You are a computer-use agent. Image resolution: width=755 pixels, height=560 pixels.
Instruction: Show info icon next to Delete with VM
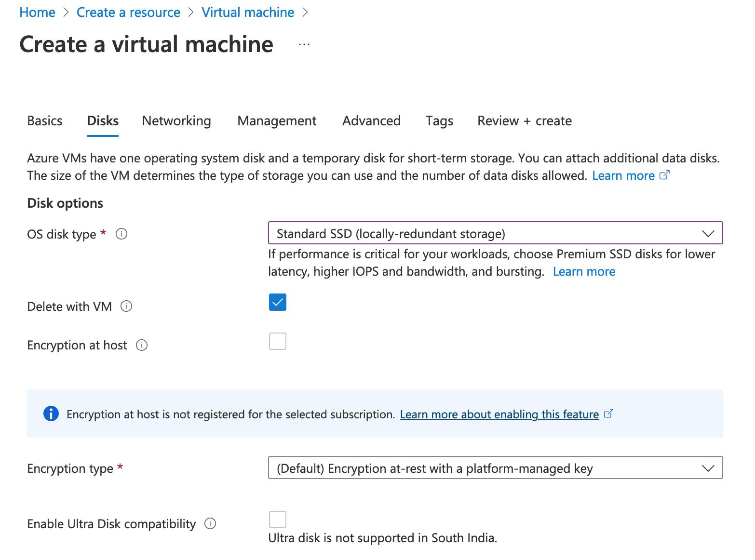pyautogui.click(x=126, y=307)
